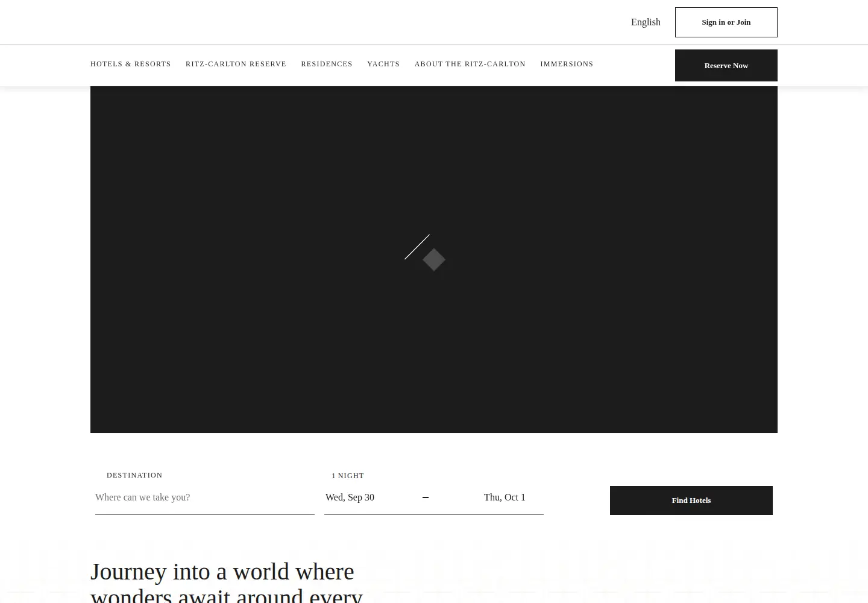
Task: Select the Immersions navigation item
Action: click(567, 64)
